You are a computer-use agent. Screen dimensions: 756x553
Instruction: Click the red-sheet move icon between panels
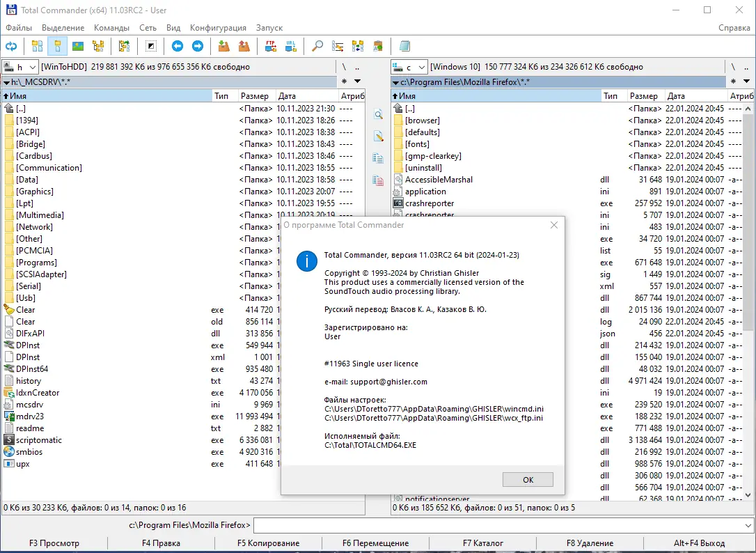[378, 180]
